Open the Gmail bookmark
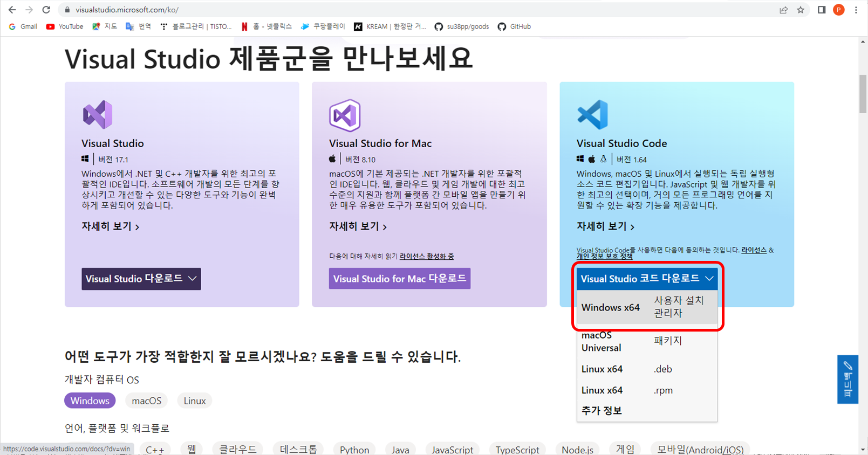868x455 pixels. (x=23, y=26)
